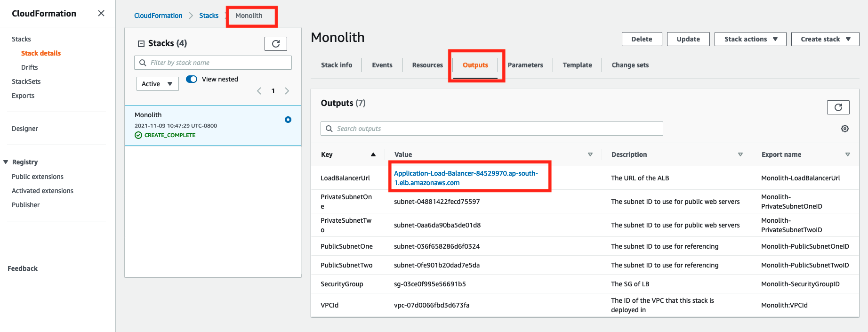Go to previous stacks page arrow

[x=259, y=91]
